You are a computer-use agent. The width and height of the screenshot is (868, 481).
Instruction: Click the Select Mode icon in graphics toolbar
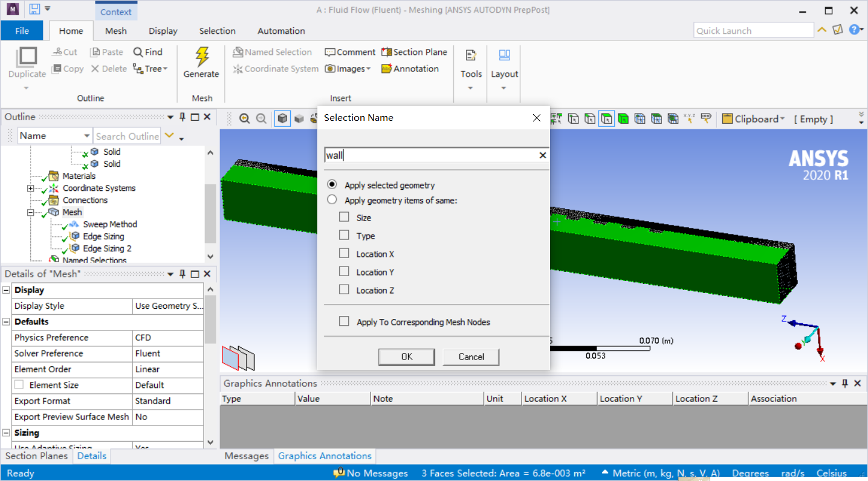click(556, 119)
